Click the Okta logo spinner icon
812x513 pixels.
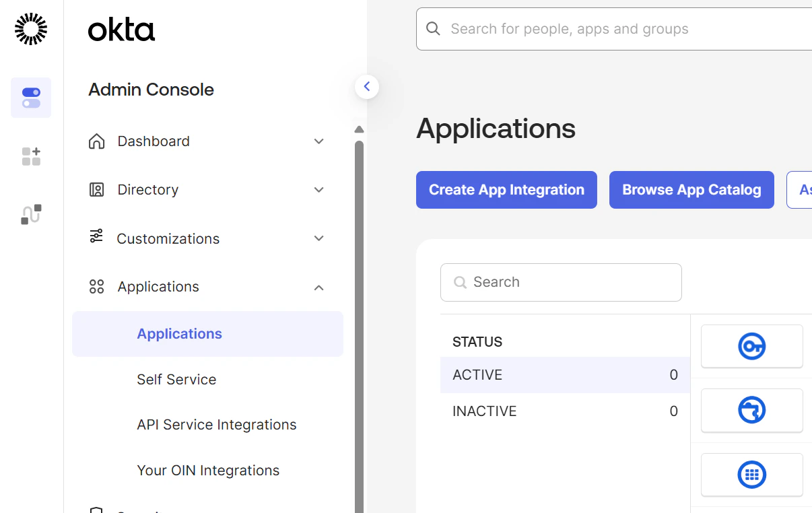coord(30,29)
